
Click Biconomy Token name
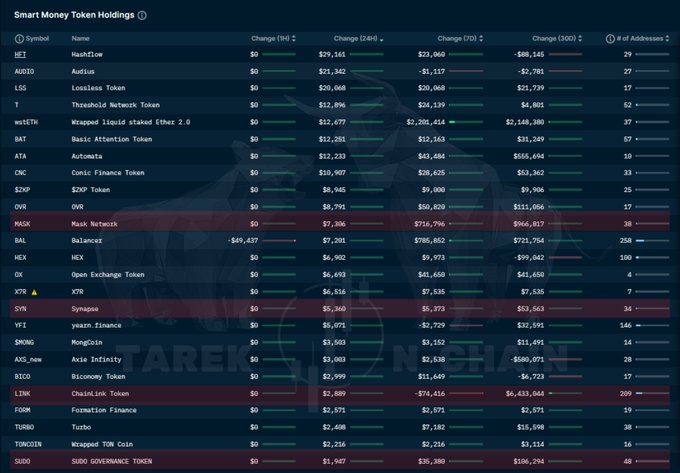point(98,377)
